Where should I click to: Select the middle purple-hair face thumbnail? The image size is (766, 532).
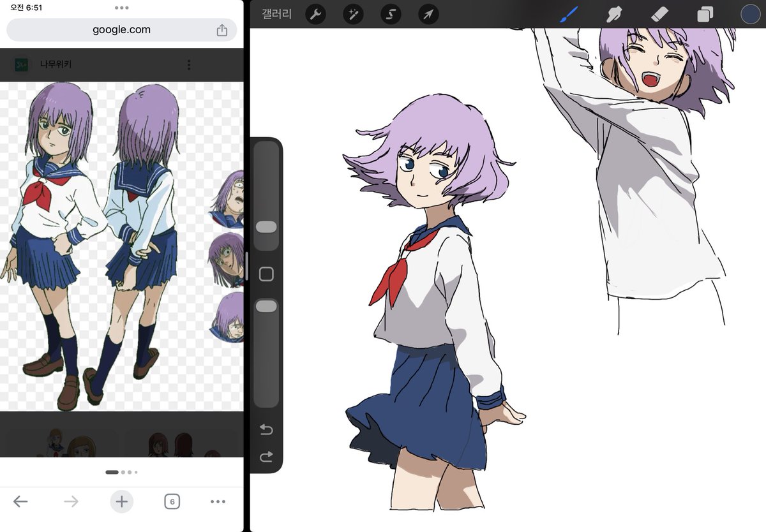[x=227, y=260]
